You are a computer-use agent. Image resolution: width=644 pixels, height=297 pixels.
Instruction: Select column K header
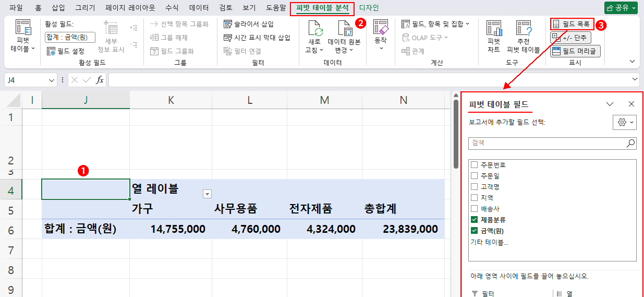tap(171, 100)
